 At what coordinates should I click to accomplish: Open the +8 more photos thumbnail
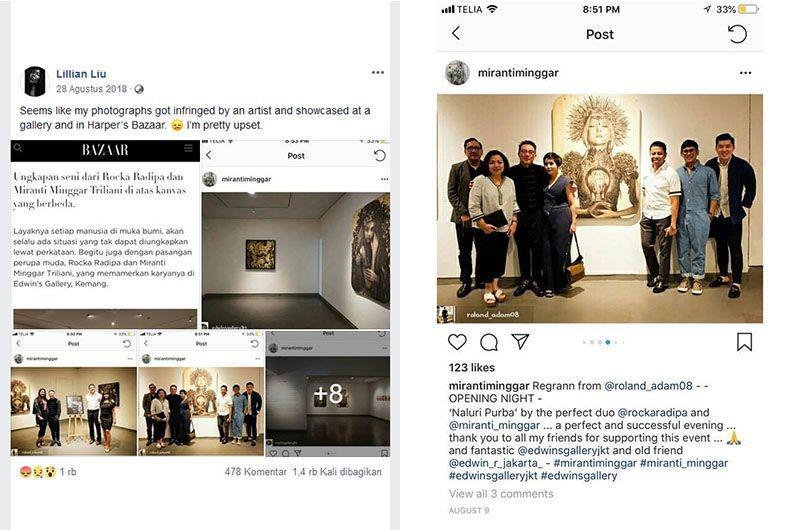coord(328,393)
